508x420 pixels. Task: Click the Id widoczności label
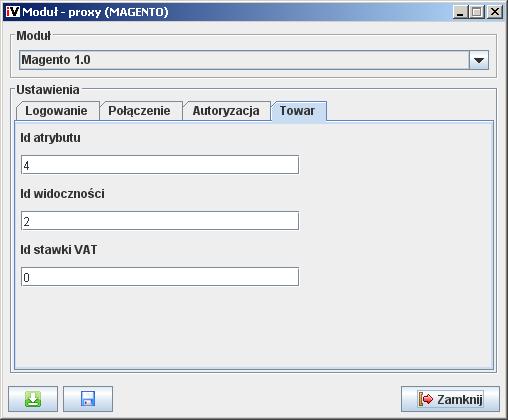(62, 194)
